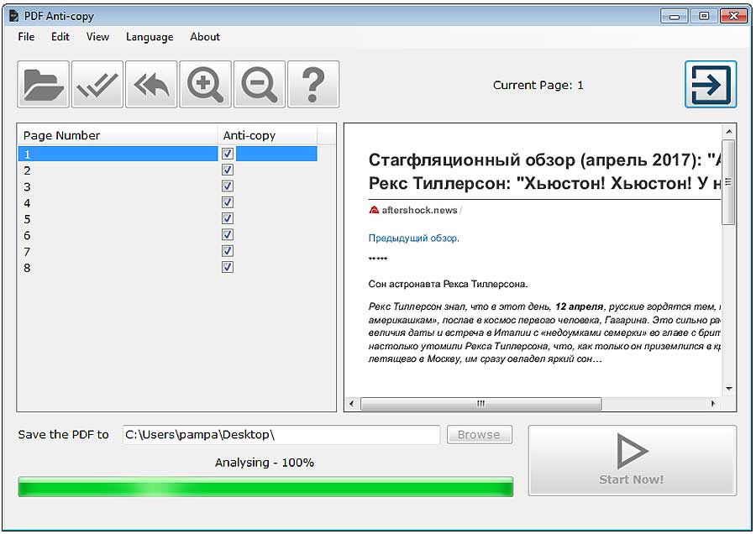Click the Anti-copy column header
Viewport: 756px width, 534px height.
point(268,135)
